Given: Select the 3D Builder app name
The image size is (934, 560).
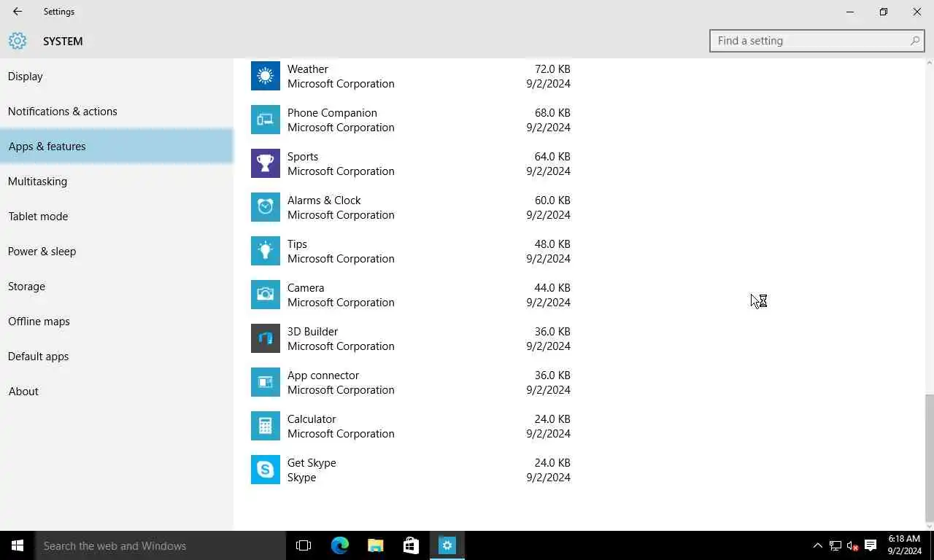Looking at the screenshot, I should [x=312, y=332].
